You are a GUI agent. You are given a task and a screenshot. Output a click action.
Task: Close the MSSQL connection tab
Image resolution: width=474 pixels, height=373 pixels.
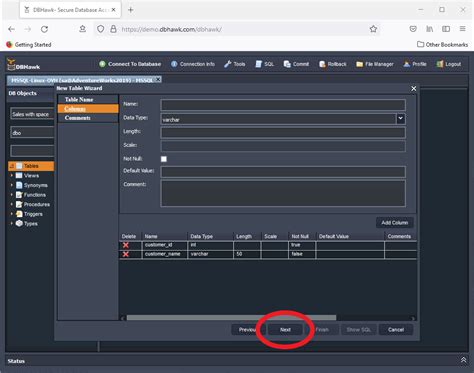coord(158,79)
